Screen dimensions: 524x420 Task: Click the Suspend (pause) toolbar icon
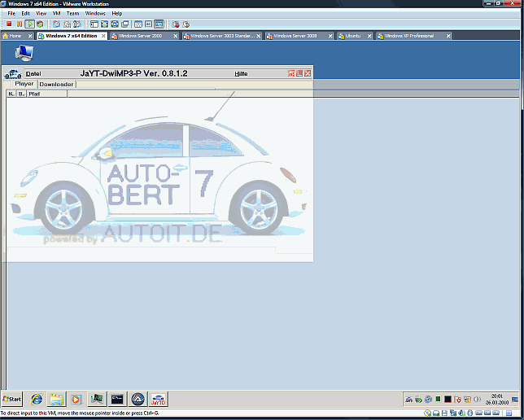[20, 24]
